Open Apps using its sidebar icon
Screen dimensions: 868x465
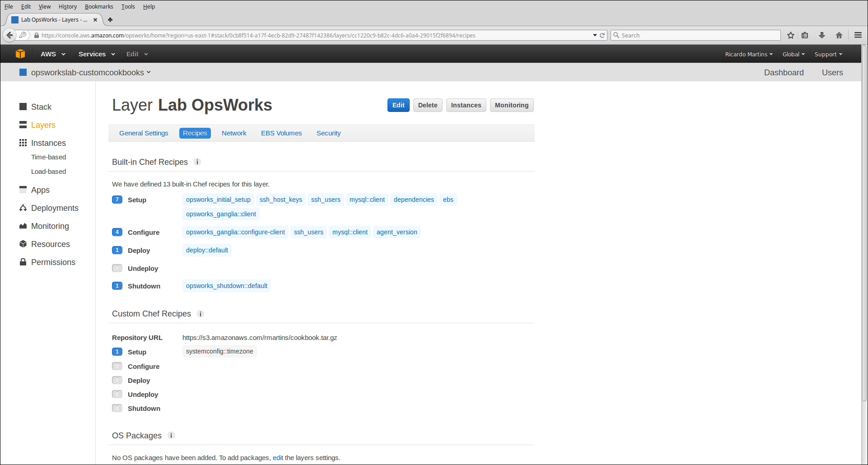click(x=23, y=190)
